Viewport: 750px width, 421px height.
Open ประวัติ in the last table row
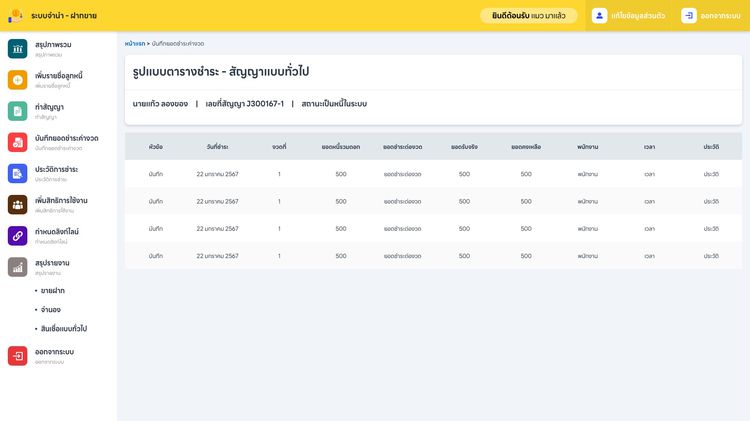click(711, 256)
